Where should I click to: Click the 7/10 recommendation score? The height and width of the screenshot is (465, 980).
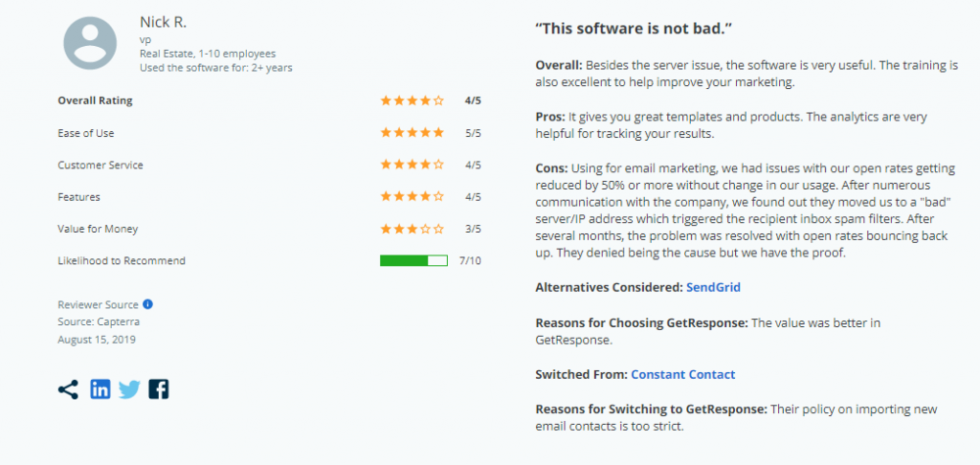pos(471,260)
